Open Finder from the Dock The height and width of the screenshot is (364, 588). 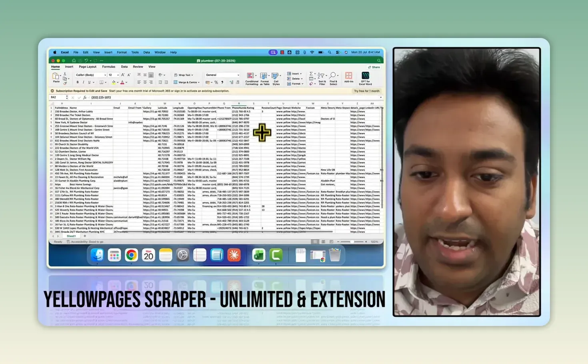97,255
